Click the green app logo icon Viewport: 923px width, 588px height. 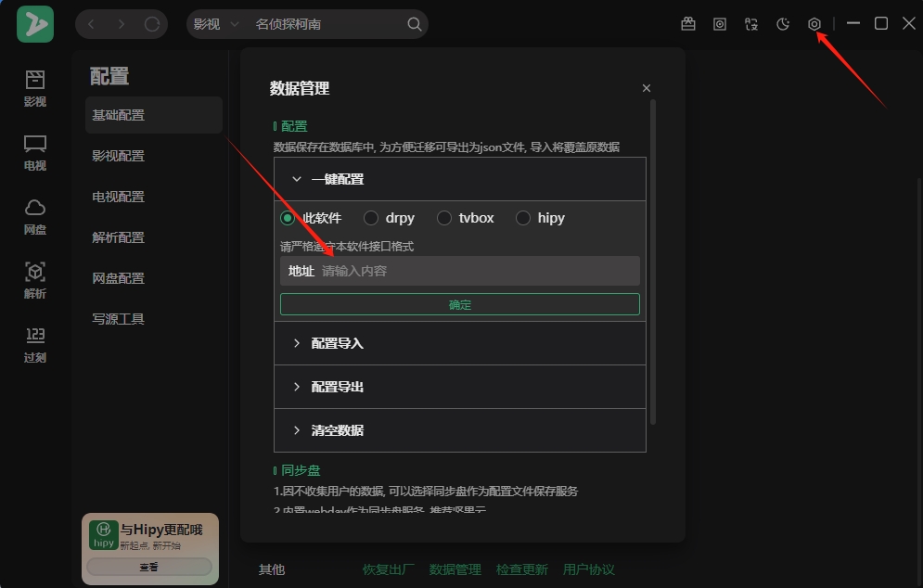pyautogui.click(x=34, y=24)
